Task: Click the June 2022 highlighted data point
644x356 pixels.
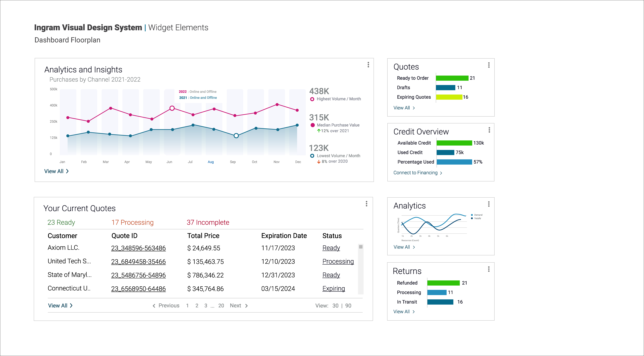Action: pyautogui.click(x=172, y=108)
